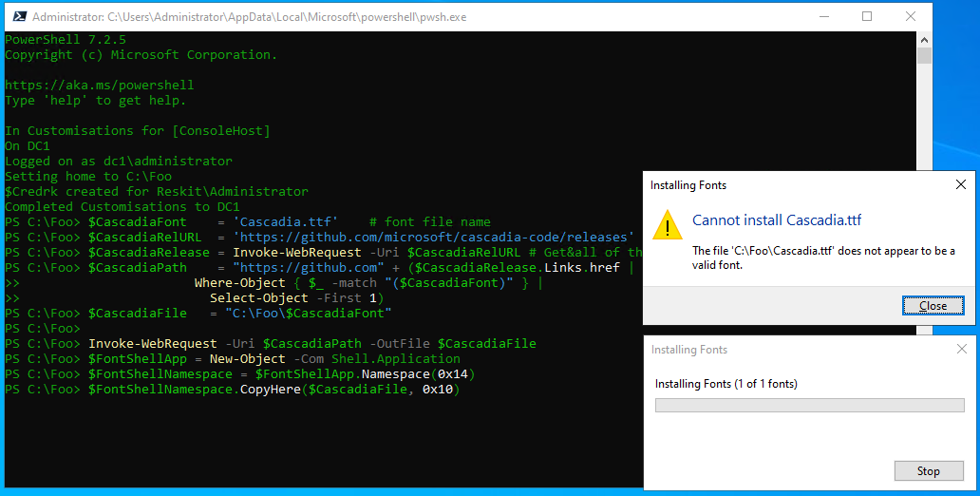Click "Type 'help' to get help." line
Screen dimensions: 980x496
pyautogui.click(x=96, y=101)
